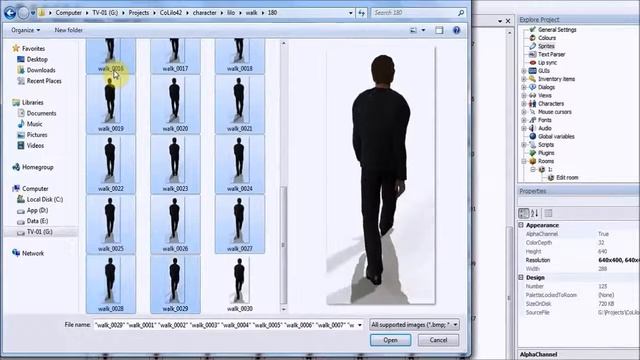This screenshot has width=640, height=360.
Task: Open Sprites in the project tree
Action: click(x=546, y=46)
